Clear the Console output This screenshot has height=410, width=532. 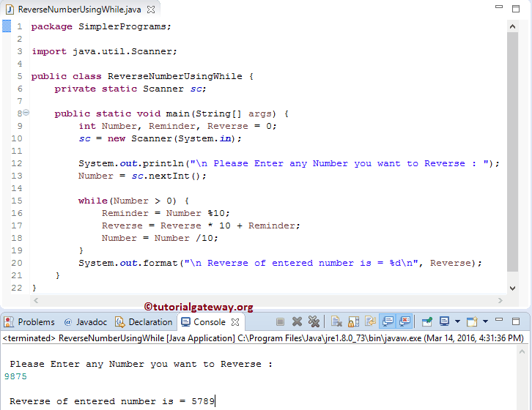336,321
